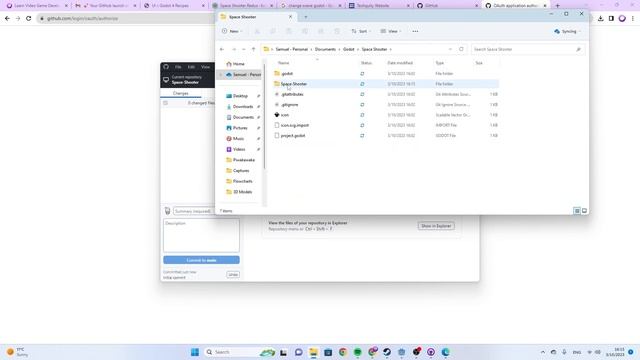Open the See more three-dots menu
This screenshot has height=360, width=640.
point(415,31)
